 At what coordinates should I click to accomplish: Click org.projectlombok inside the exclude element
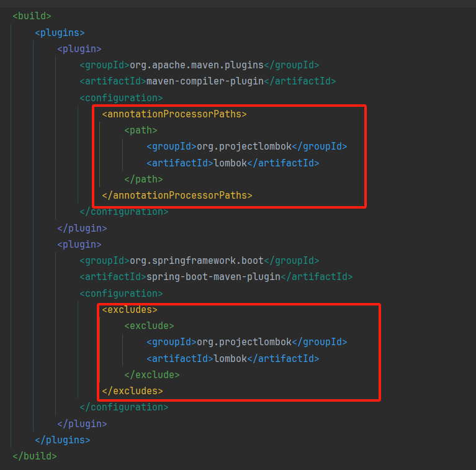click(244, 342)
